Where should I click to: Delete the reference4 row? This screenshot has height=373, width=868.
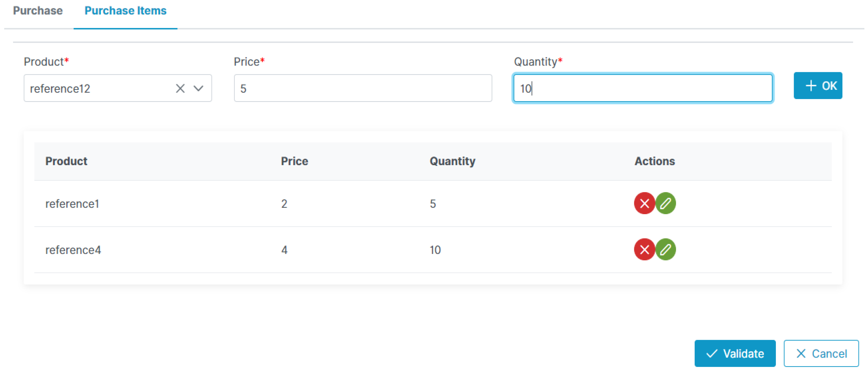click(644, 249)
